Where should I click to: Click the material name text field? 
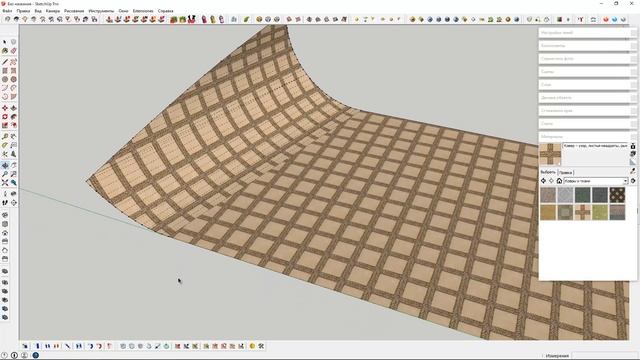(596, 146)
